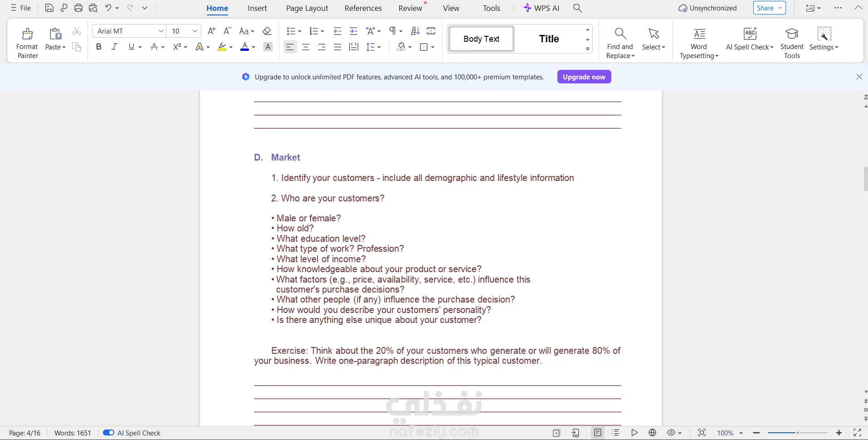This screenshot has height=440, width=868.
Task: Adjust the zoom slider in status bar
Action: click(x=798, y=433)
